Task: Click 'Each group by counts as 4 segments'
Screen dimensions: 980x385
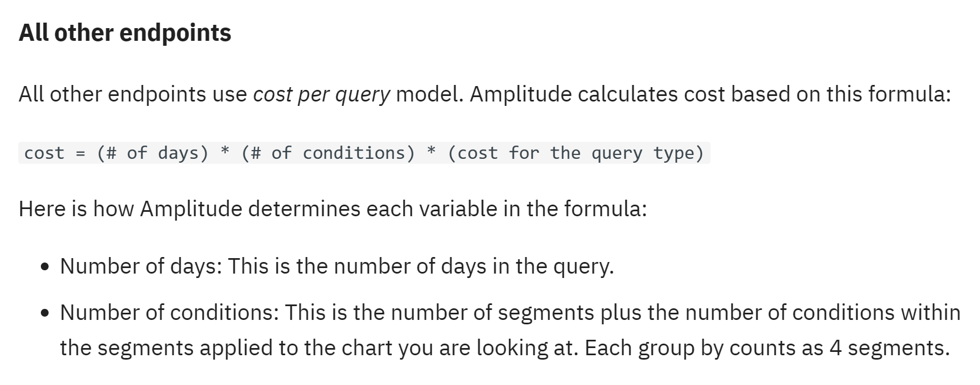Action: [x=767, y=348]
